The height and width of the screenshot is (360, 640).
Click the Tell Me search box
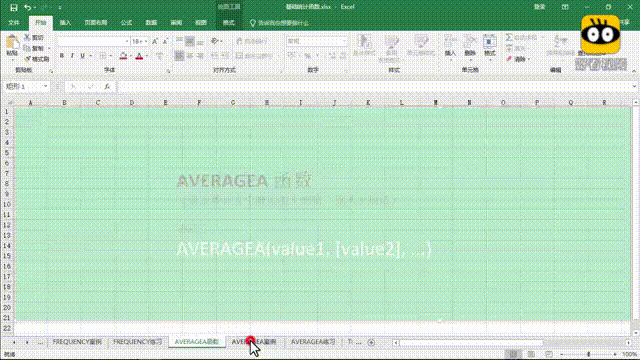(x=280, y=23)
